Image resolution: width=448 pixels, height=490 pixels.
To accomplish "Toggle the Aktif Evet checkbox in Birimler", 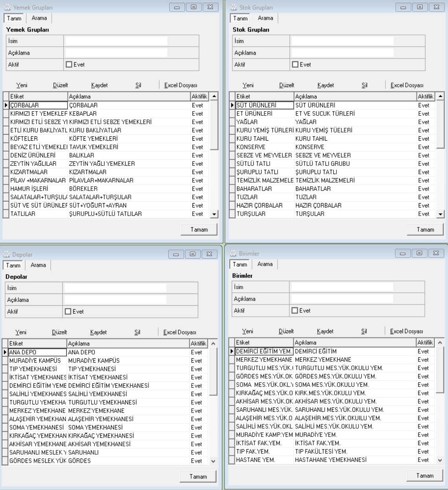I will (x=295, y=311).
